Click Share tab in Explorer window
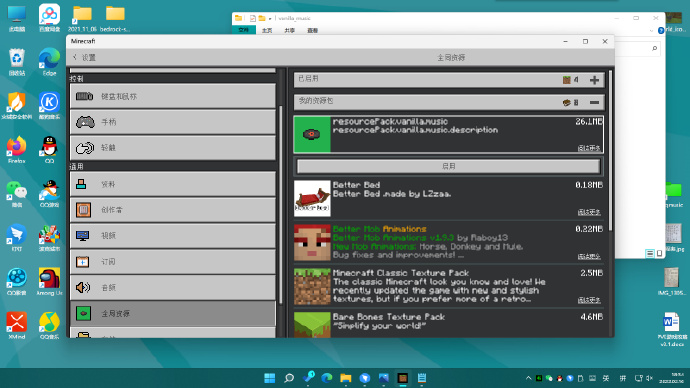This screenshot has height=388, width=690. pyautogui.click(x=290, y=30)
